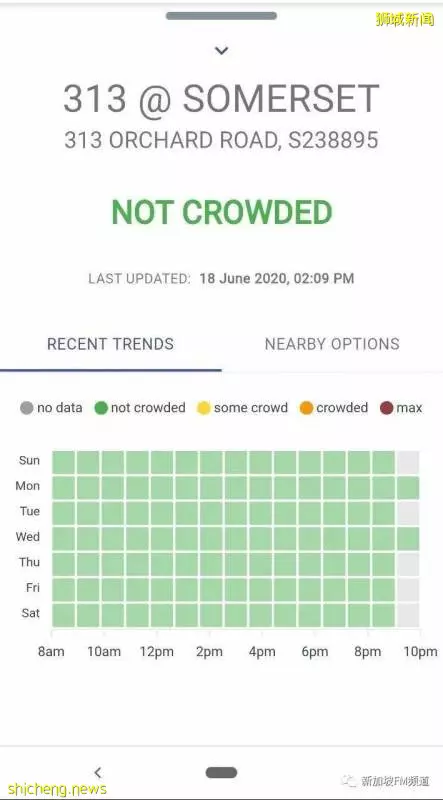The height and width of the screenshot is (800, 443).
Task: Click the dark red max legend dot
Action: pyautogui.click(x=387, y=408)
